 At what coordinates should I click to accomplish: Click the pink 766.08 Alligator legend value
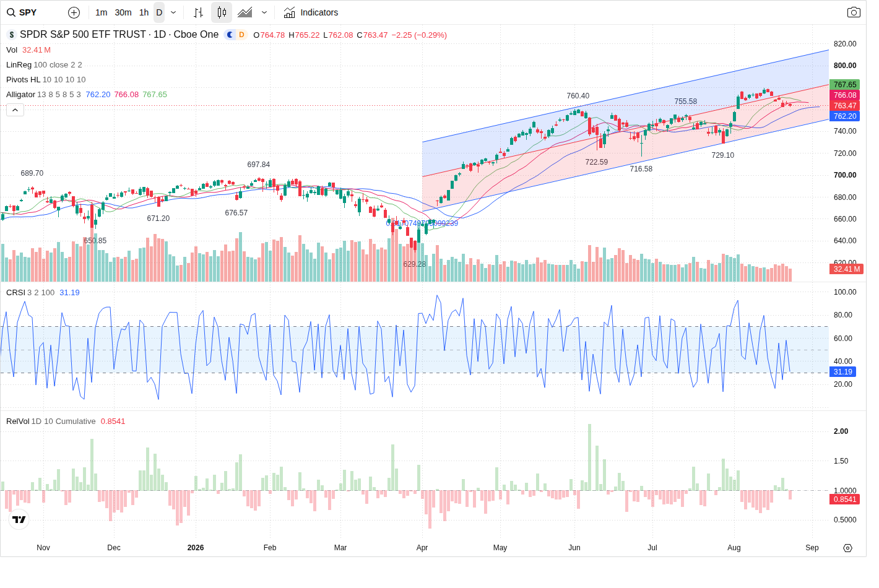click(x=126, y=95)
